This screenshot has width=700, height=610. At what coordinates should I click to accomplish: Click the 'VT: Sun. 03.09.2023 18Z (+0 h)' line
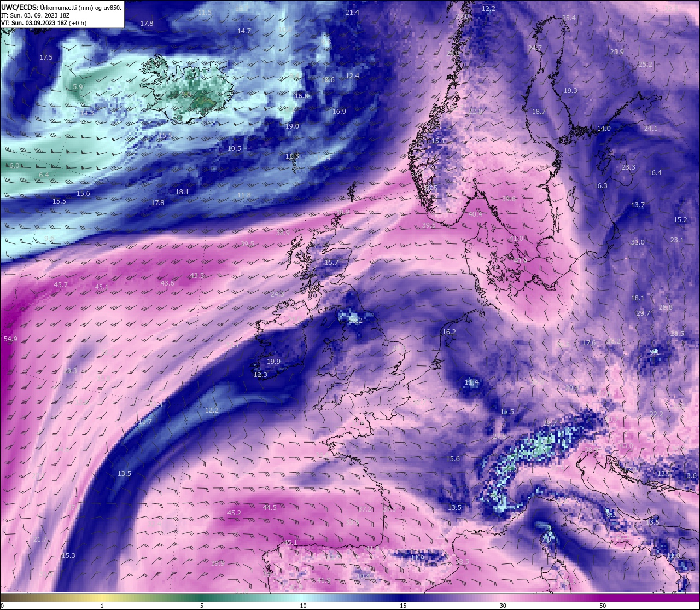click(x=44, y=23)
